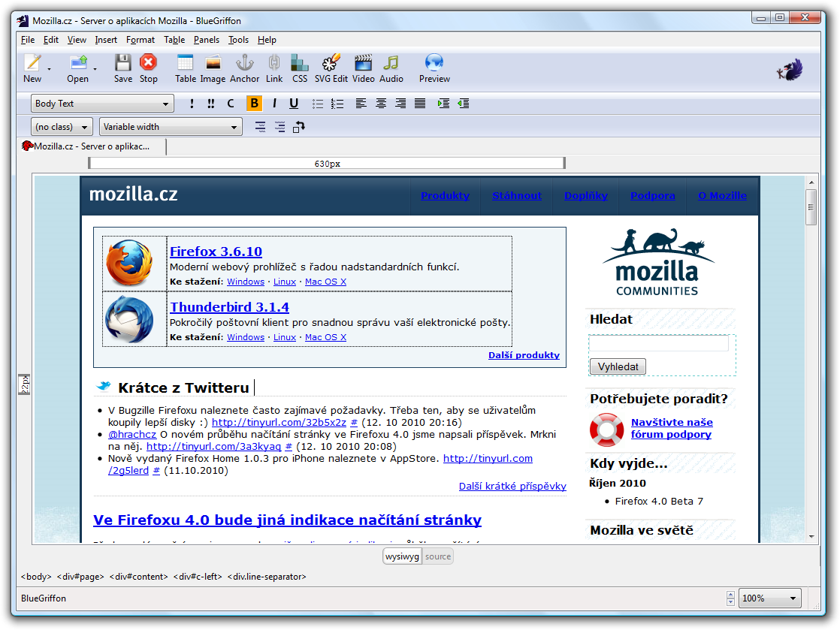Open the Variable width font dropdown

[x=171, y=127]
